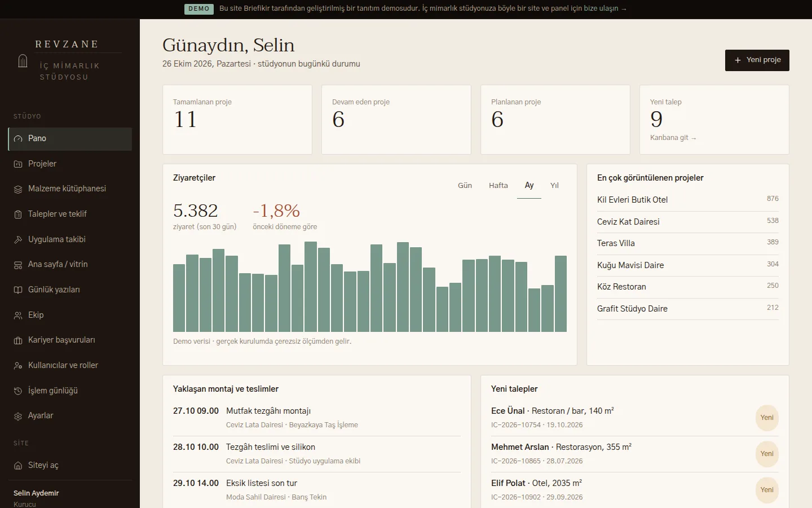Switch visitors chart to Yıl tab
The image size is (812, 508).
554,186
